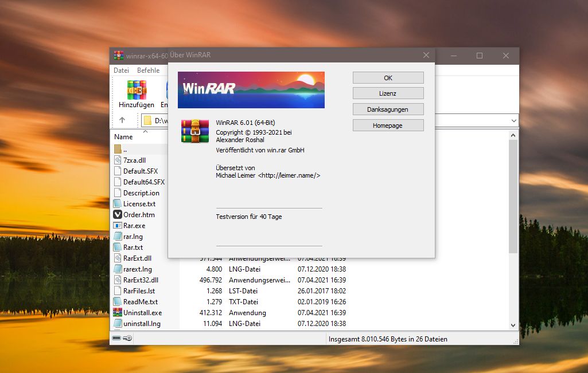Select the 7zxa.dll file icon
Screen dimensions: 588x373
(x=118, y=160)
